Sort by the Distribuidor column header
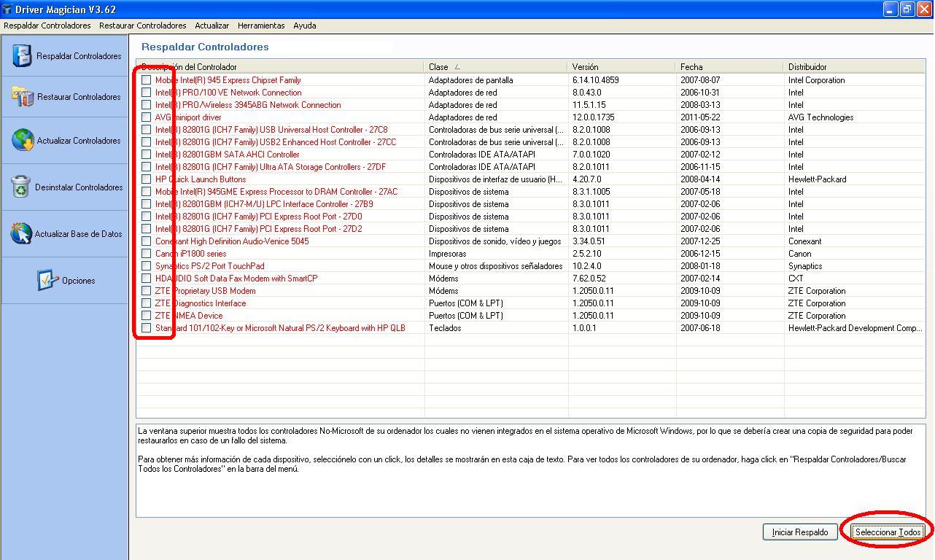Screen dimensions: 935x560 855,66
